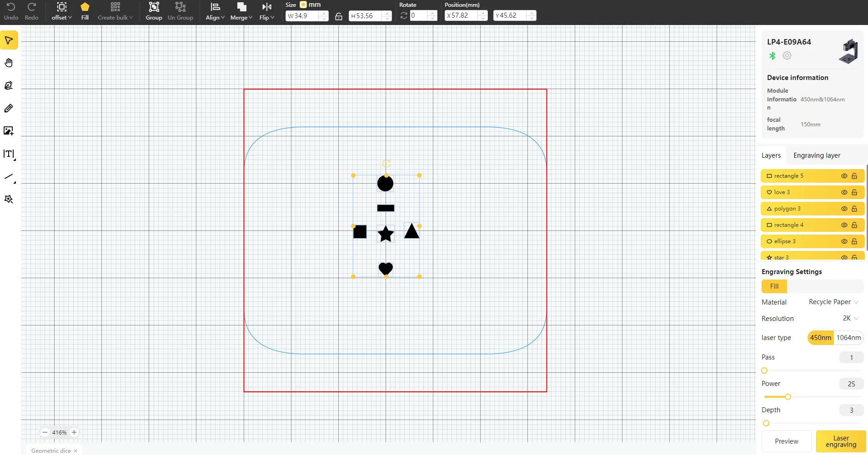Image resolution: width=868 pixels, height=455 pixels.
Task: Change the Resolution 2K dropdown
Action: click(850, 318)
